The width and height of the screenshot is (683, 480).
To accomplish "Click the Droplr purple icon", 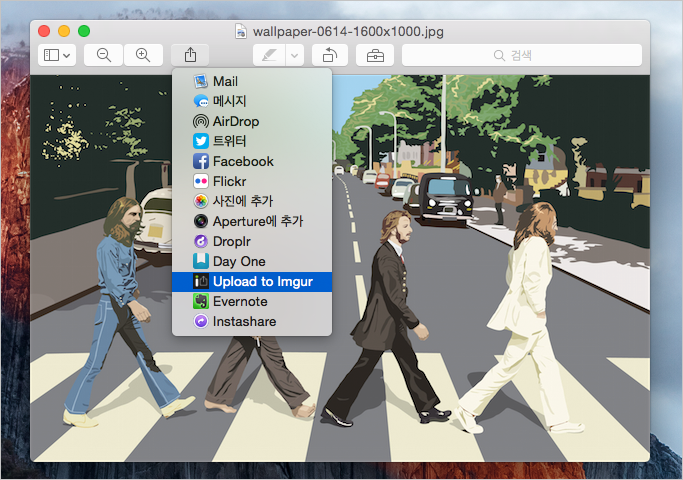I will point(200,241).
